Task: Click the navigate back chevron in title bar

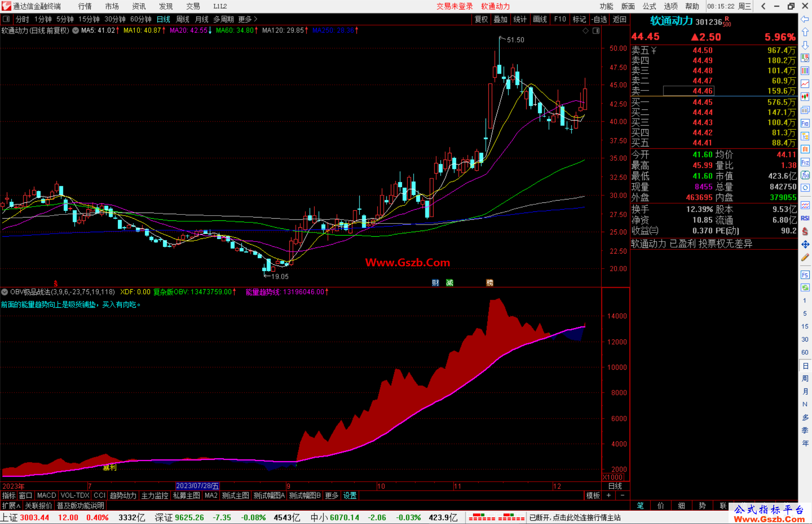Action: [x=763, y=6]
